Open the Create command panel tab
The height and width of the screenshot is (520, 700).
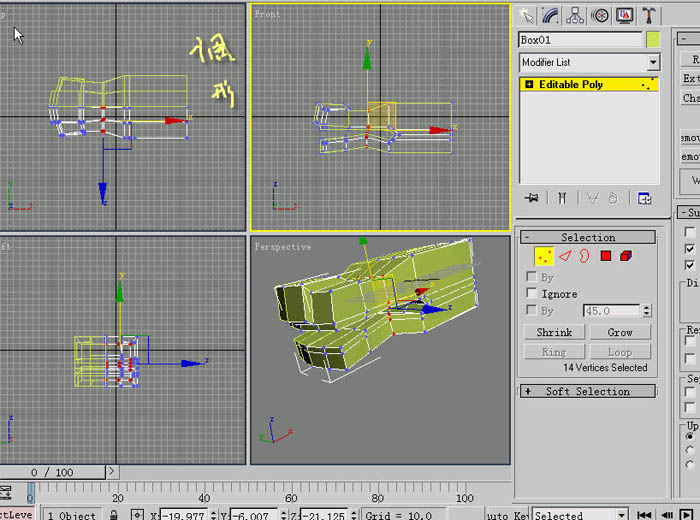tap(526, 16)
